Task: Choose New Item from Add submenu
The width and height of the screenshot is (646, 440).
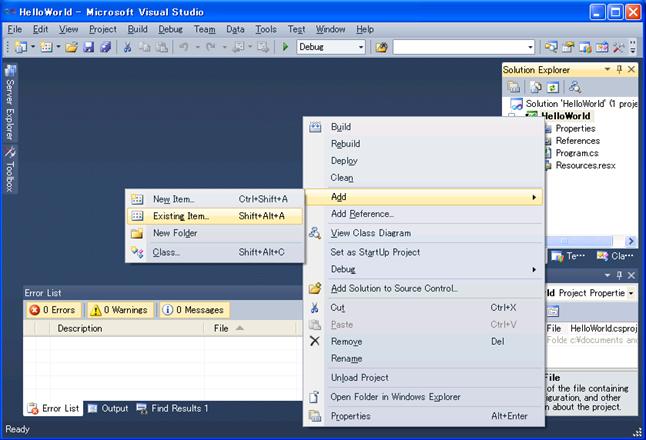Action: (215, 199)
